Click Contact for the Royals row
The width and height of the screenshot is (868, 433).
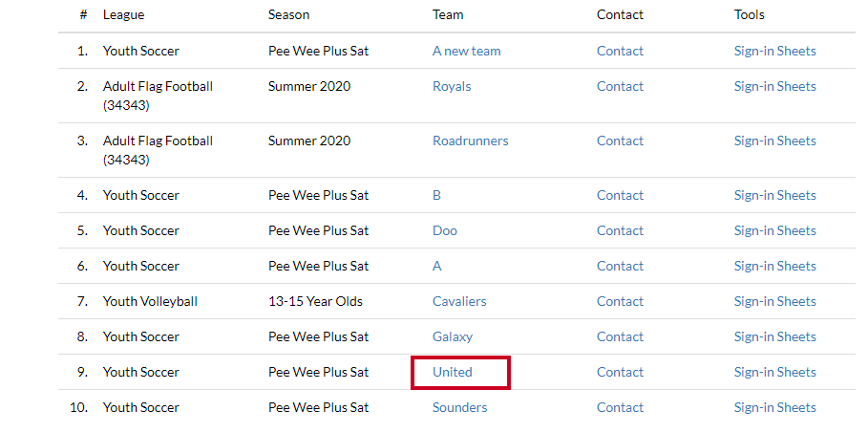[620, 86]
